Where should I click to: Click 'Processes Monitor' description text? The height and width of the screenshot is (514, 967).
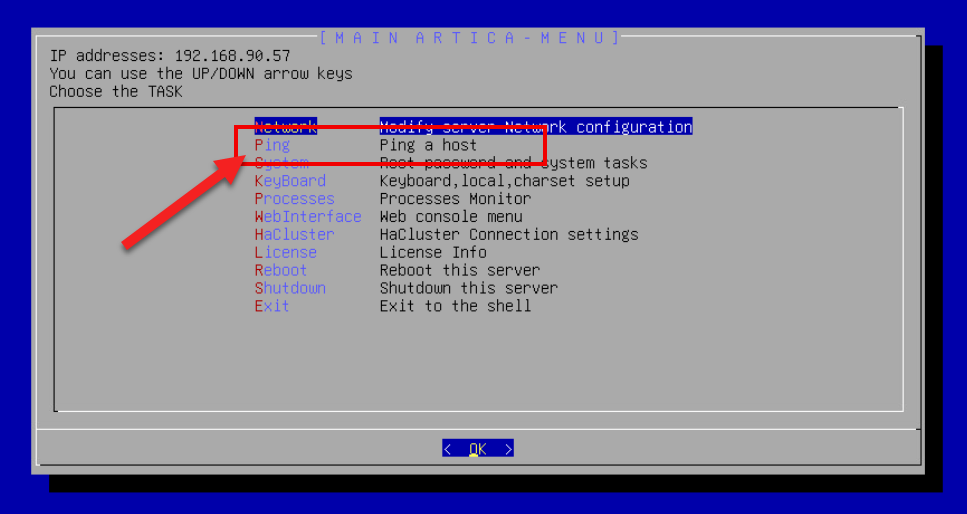click(x=455, y=199)
